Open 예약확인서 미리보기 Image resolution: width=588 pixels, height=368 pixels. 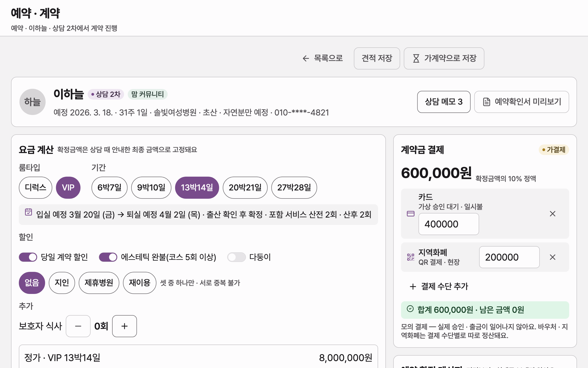pyautogui.click(x=521, y=102)
